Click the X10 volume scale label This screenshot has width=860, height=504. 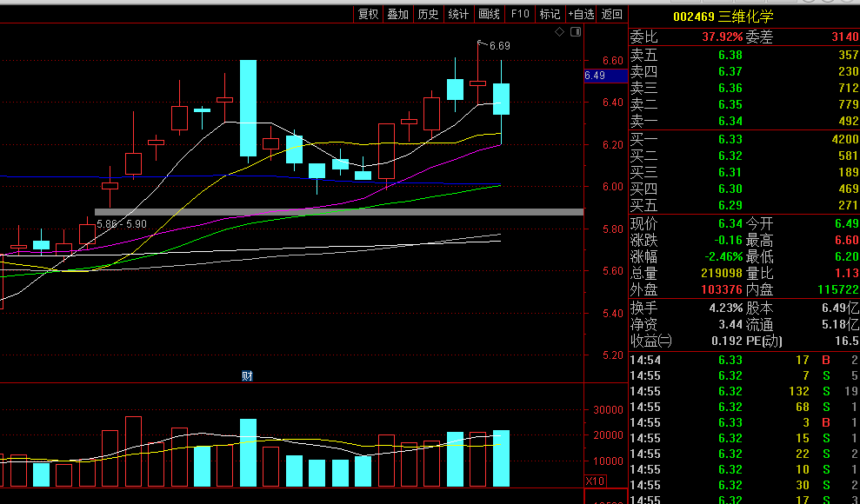click(596, 481)
